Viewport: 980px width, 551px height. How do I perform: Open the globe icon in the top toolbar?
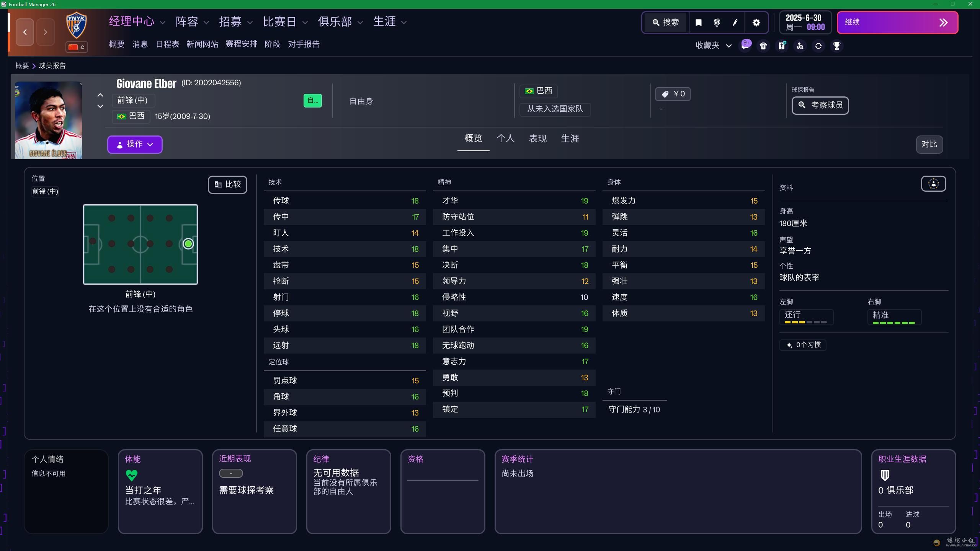click(x=717, y=23)
